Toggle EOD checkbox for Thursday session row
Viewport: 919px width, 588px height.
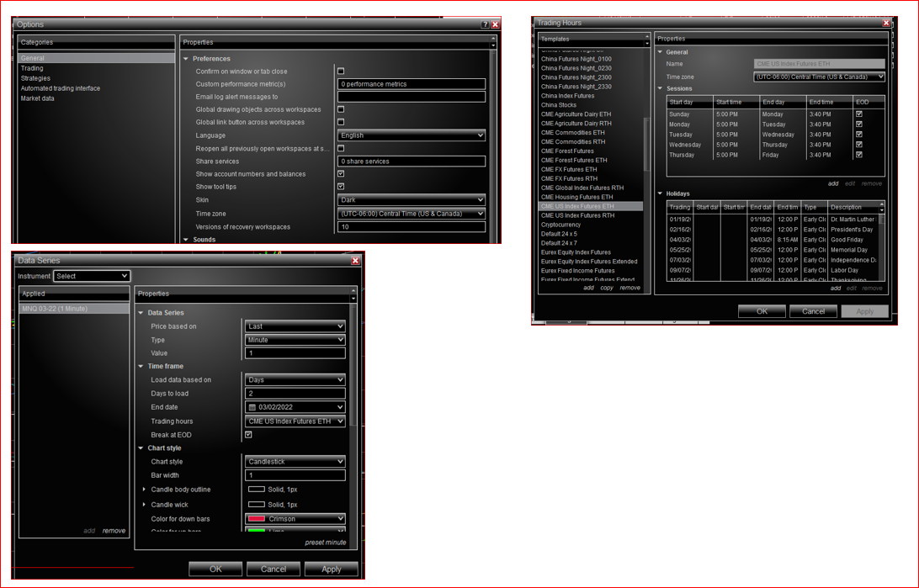(859, 155)
